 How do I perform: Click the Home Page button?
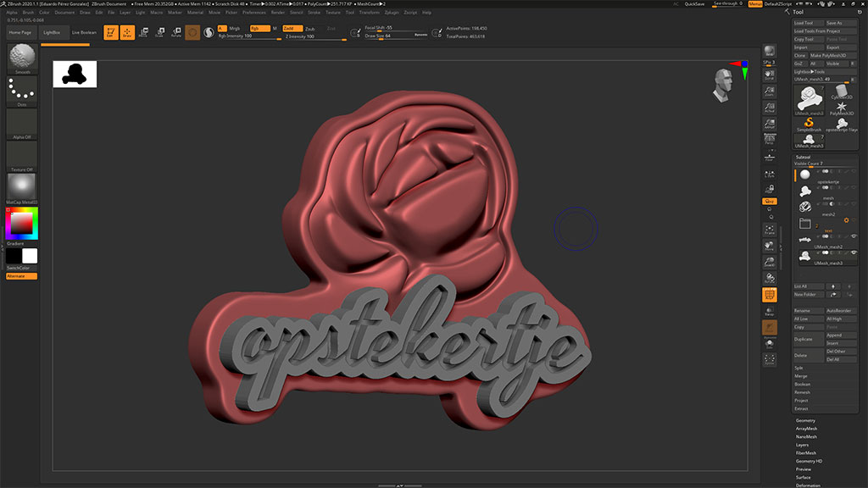(x=20, y=33)
